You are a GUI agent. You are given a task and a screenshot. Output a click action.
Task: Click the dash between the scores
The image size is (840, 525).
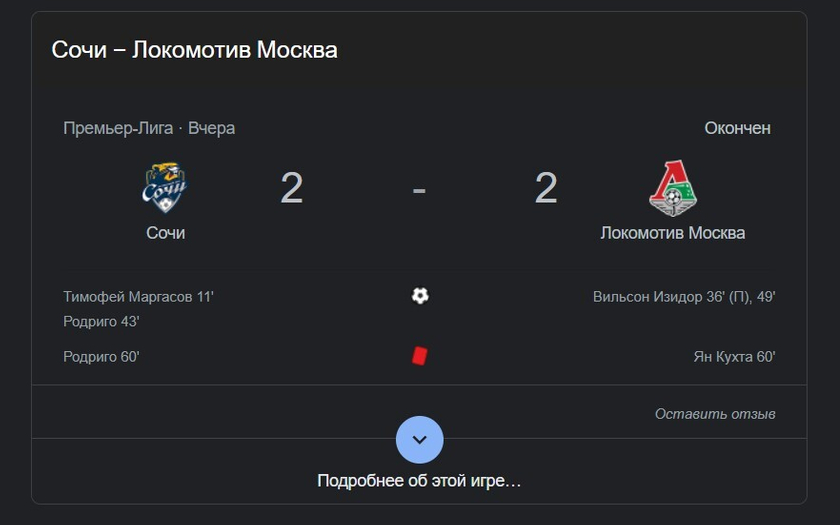pos(419,190)
